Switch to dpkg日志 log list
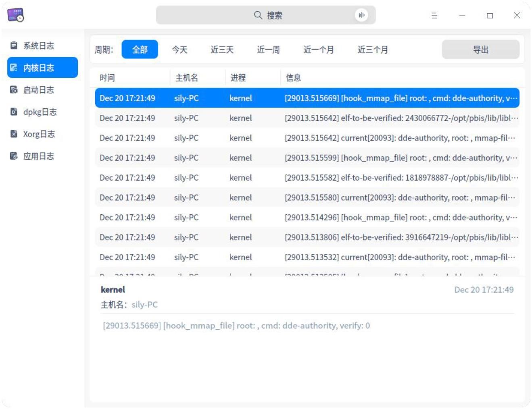Screen dimensions: 532x409 42,112
